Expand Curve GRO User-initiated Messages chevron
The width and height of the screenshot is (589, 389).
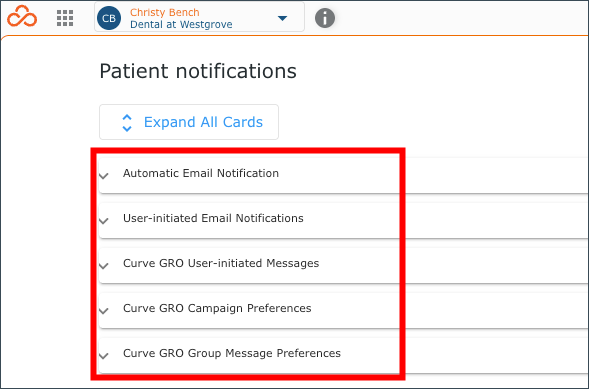(104, 265)
